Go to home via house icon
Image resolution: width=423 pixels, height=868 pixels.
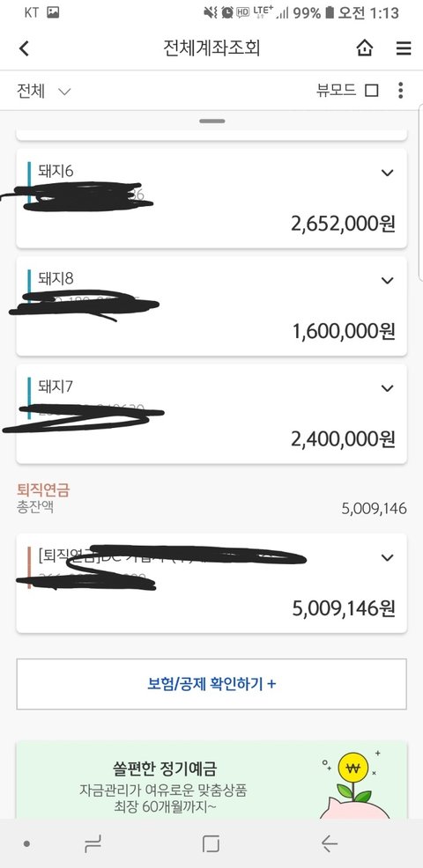[364, 48]
